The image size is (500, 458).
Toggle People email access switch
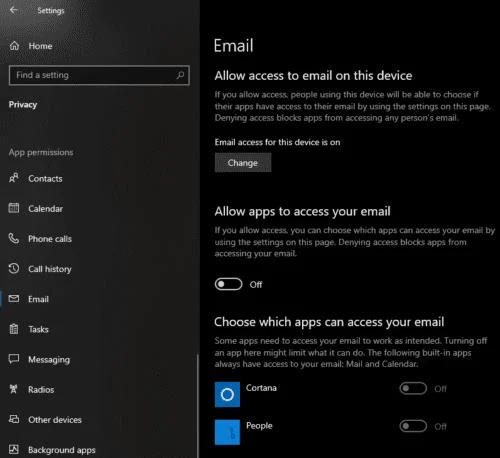413,426
